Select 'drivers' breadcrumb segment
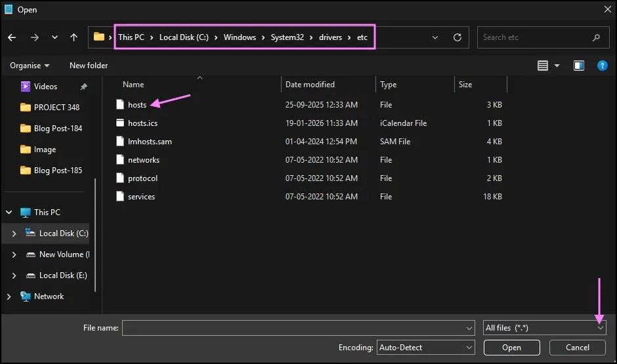617x364 pixels. pyautogui.click(x=330, y=37)
